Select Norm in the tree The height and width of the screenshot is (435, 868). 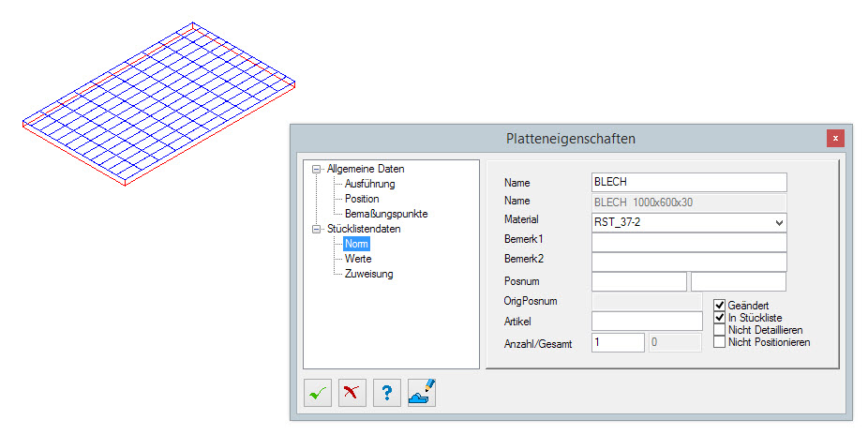[356, 244]
